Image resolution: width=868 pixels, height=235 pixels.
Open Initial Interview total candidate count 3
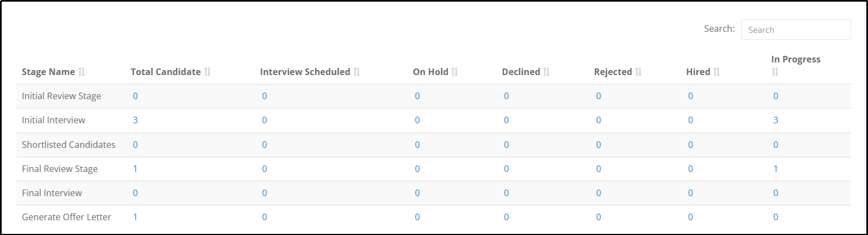coord(135,120)
